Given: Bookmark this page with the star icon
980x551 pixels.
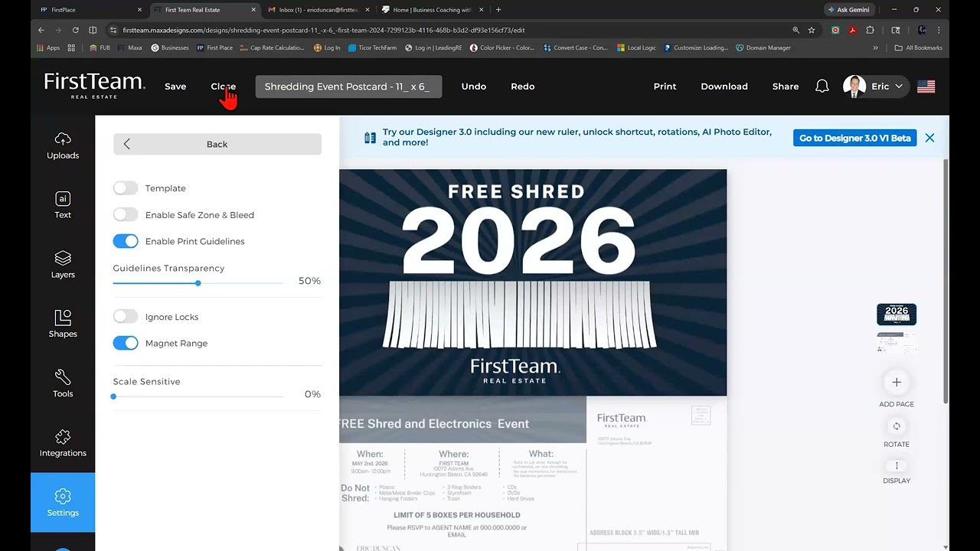Looking at the screenshot, I should coord(812,30).
